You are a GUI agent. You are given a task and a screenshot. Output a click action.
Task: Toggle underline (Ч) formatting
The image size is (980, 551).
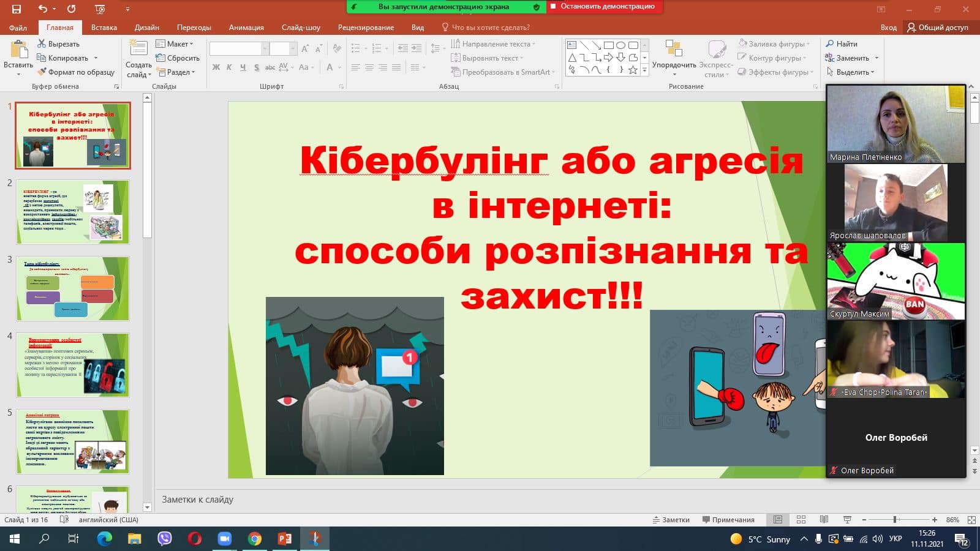pos(243,67)
